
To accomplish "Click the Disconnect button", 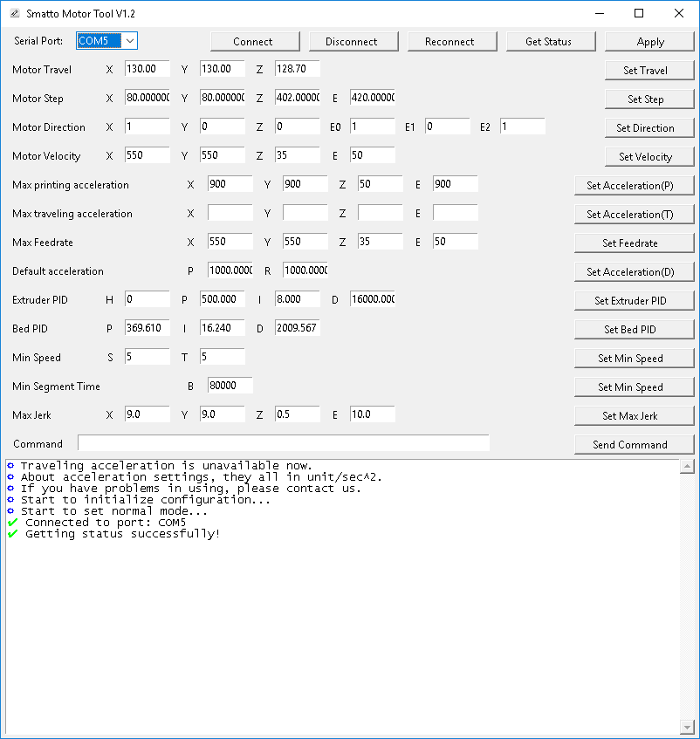I will click(x=353, y=42).
